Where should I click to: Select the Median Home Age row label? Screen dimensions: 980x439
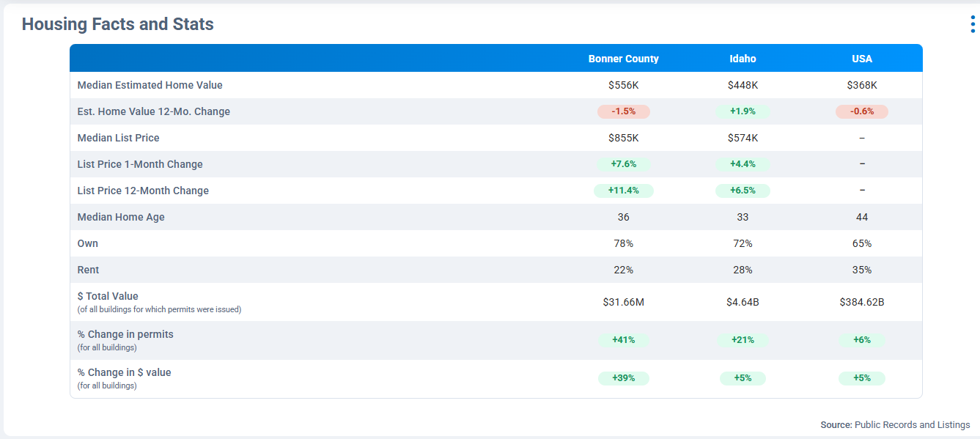[121, 217]
